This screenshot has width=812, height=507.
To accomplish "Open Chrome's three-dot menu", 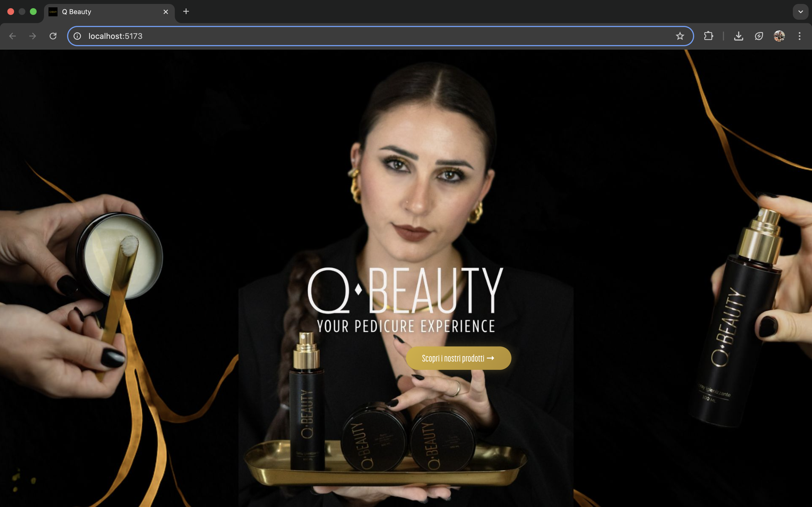I will tap(800, 36).
